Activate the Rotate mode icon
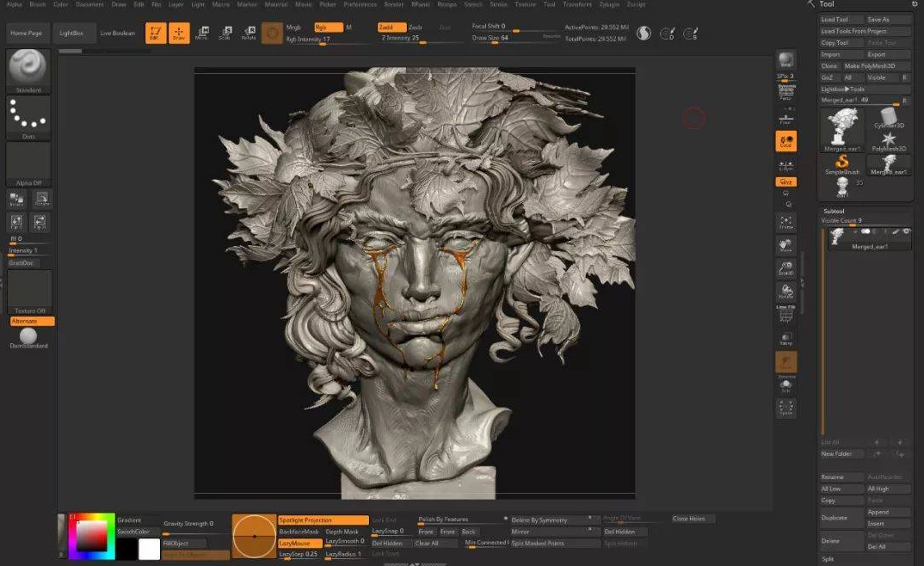 (x=248, y=33)
